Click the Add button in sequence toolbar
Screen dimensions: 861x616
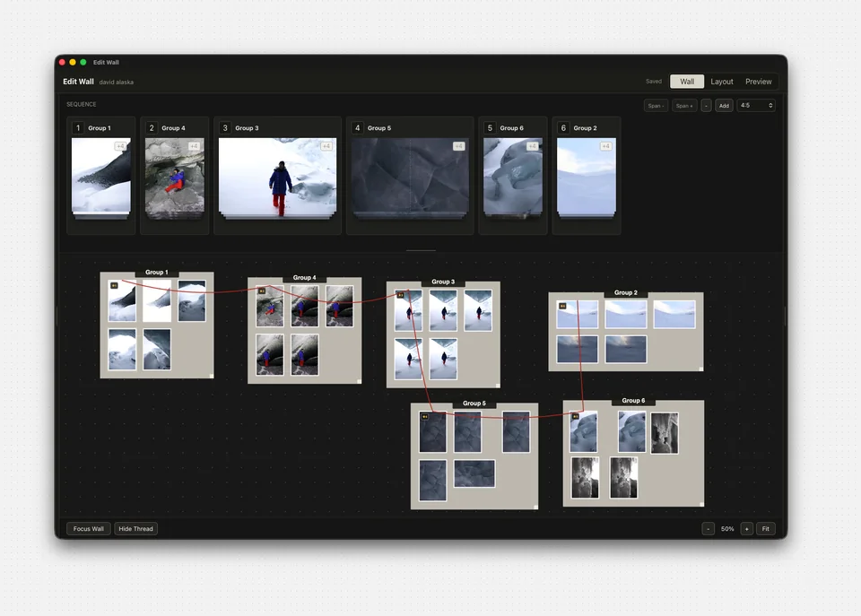pyautogui.click(x=725, y=106)
